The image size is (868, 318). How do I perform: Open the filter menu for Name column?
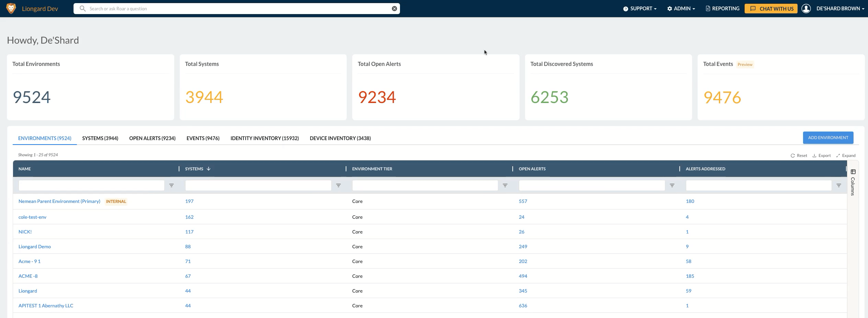[171, 185]
